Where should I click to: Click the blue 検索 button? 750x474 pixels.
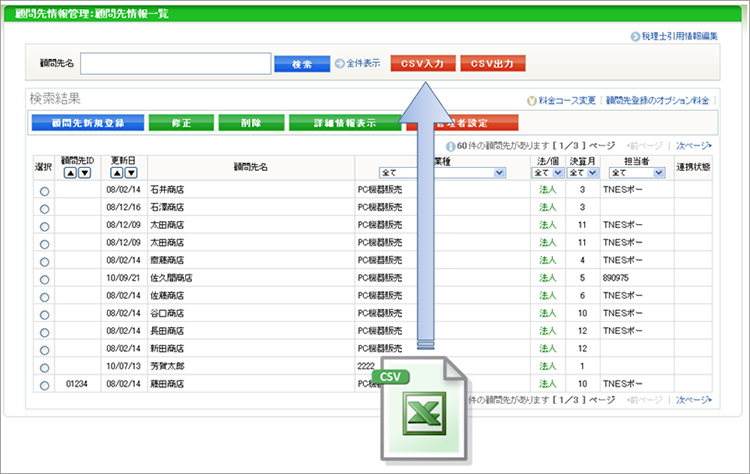point(302,64)
